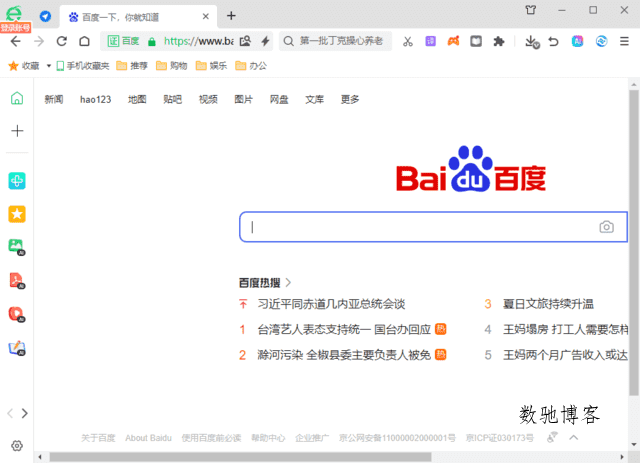Viewport: 640px width, 463px height.
Task: Open the 地图 navigation link
Action: (137, 99)
